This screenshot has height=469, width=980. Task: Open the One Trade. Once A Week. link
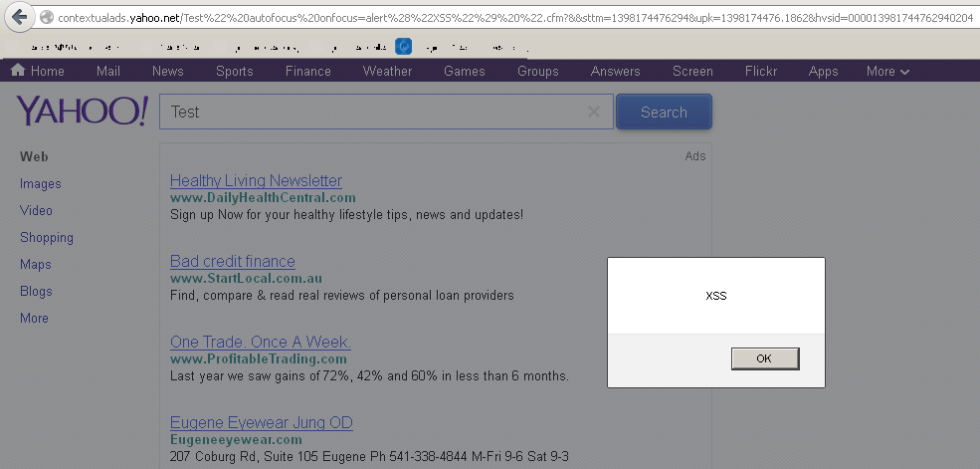point(261,343)
